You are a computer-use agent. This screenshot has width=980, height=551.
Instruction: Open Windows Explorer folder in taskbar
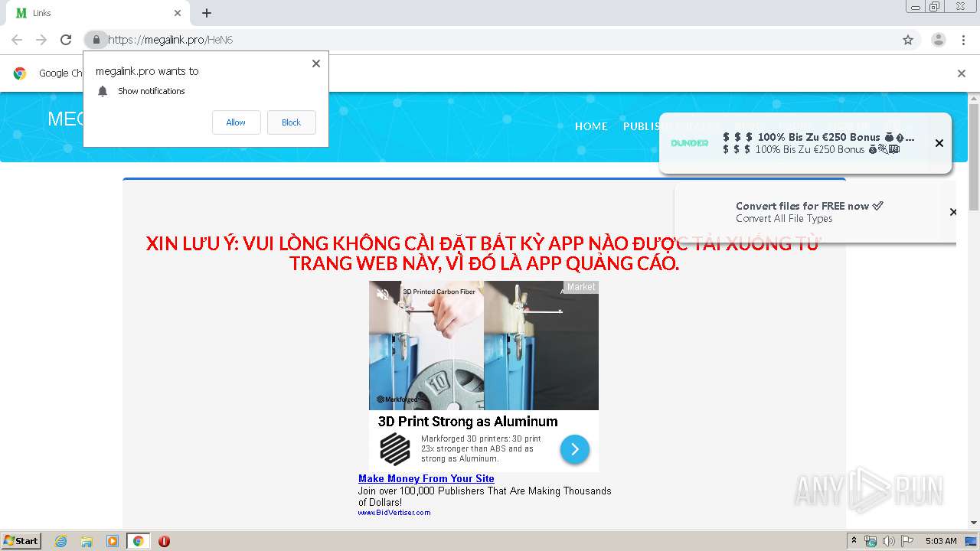[87, 541]
